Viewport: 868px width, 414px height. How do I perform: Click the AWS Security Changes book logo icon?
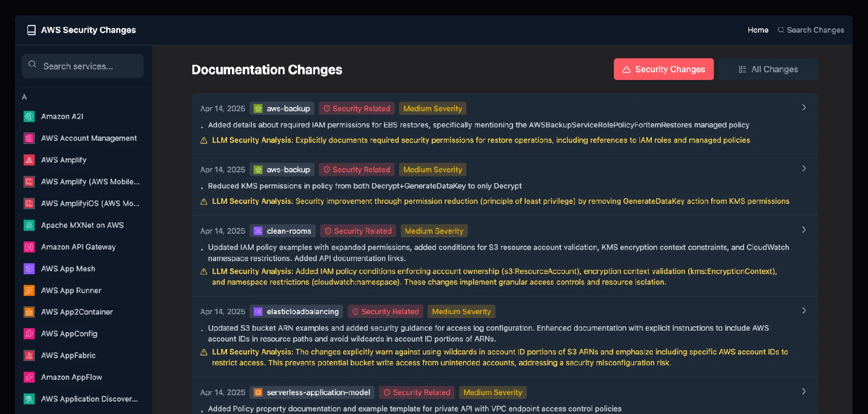[x=31, y=30]
